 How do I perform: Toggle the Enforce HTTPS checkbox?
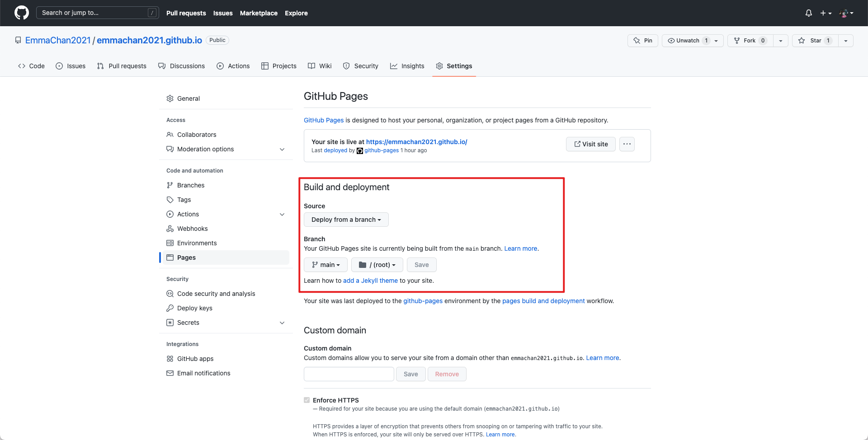(x=307, y=400)
